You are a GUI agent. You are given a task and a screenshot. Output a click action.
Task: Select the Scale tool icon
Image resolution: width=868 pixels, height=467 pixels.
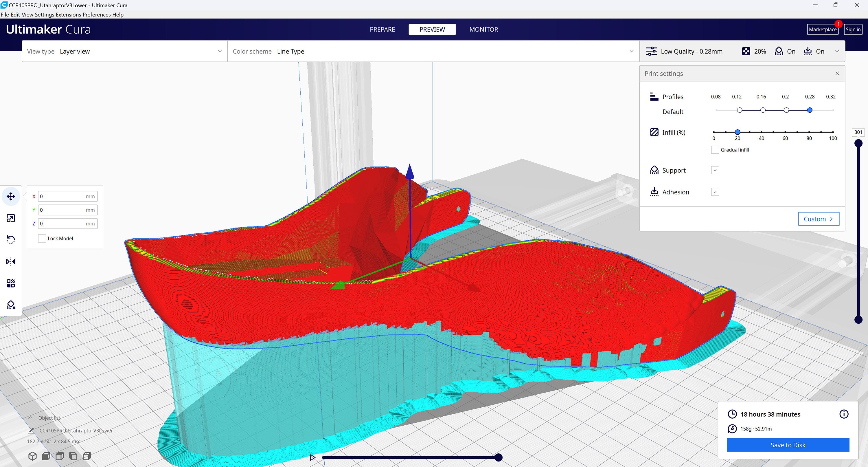tap(11, 218)
